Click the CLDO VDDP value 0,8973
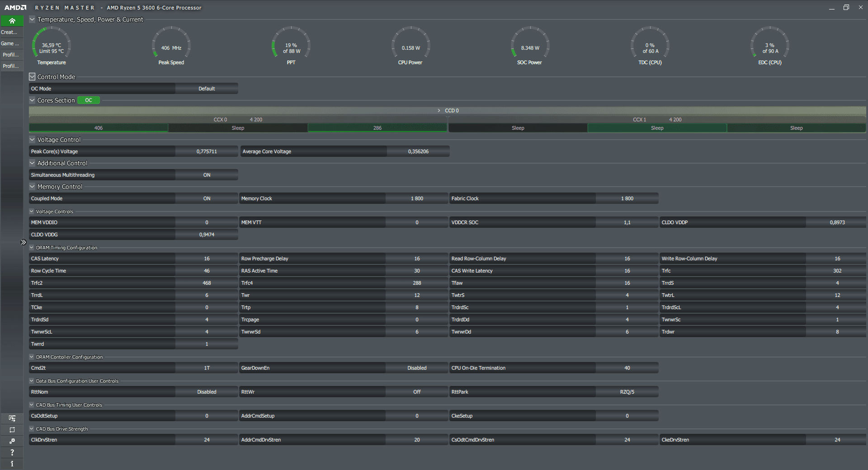The width and height of the screenshot is (868, 470). pyautogui.click(x=837, y=222)
